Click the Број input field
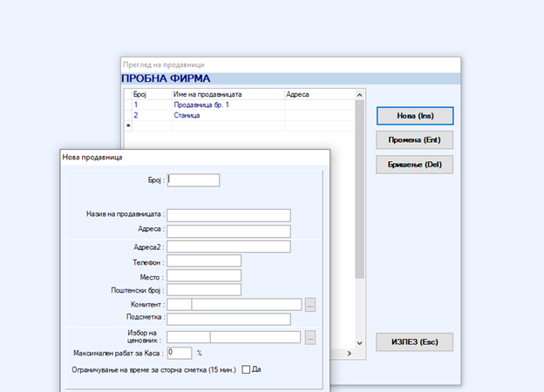The width and height of the screenshot is (544, 392). (x=194, y=180)
